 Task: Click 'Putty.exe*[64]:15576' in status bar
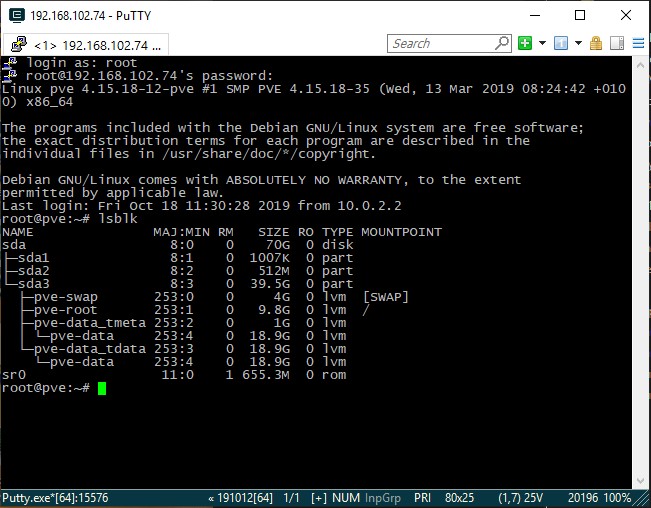(55, 498)
